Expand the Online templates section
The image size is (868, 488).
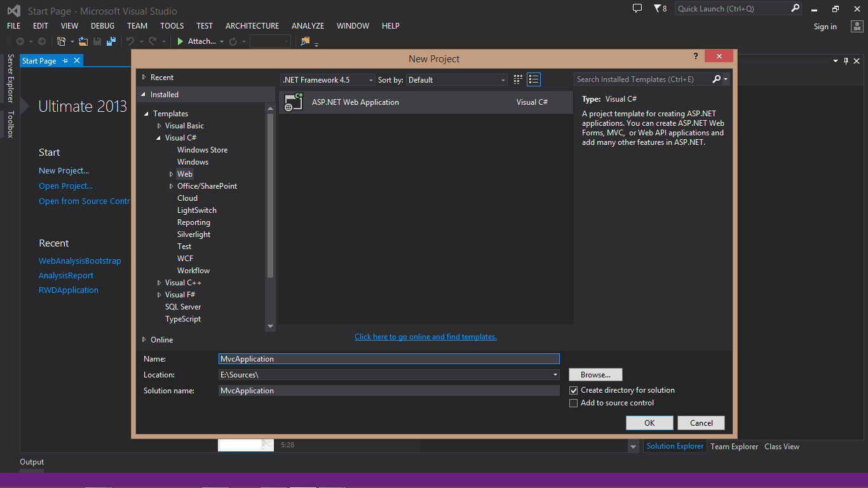[x=144, y=340]
